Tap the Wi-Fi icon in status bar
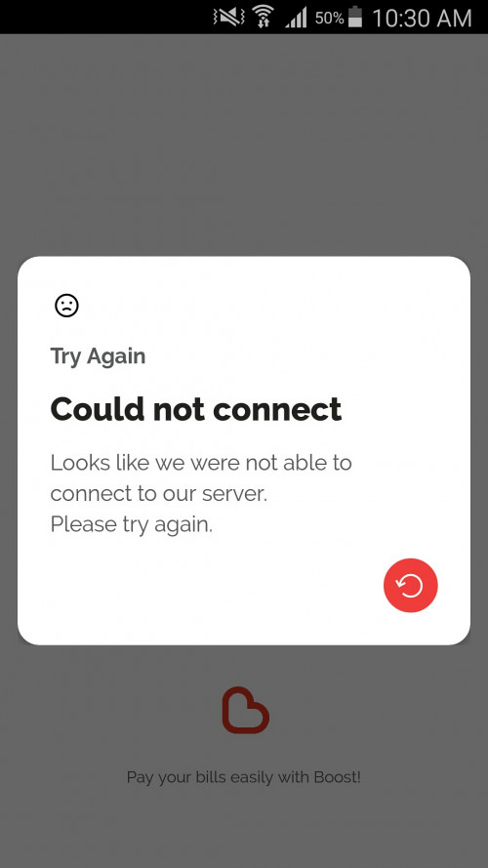Screen dimensions: 488x868 coord(264,18)
